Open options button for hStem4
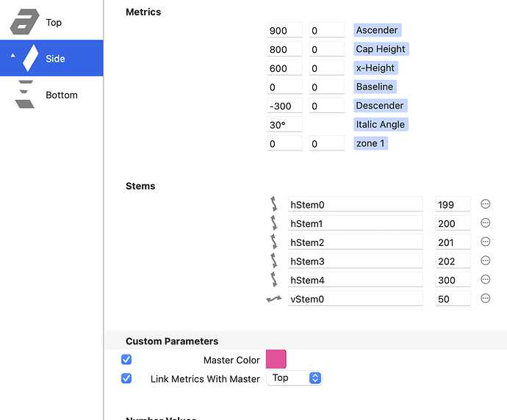Image resolution: width=507 pixels, height=420 pixels. [485, 280]
